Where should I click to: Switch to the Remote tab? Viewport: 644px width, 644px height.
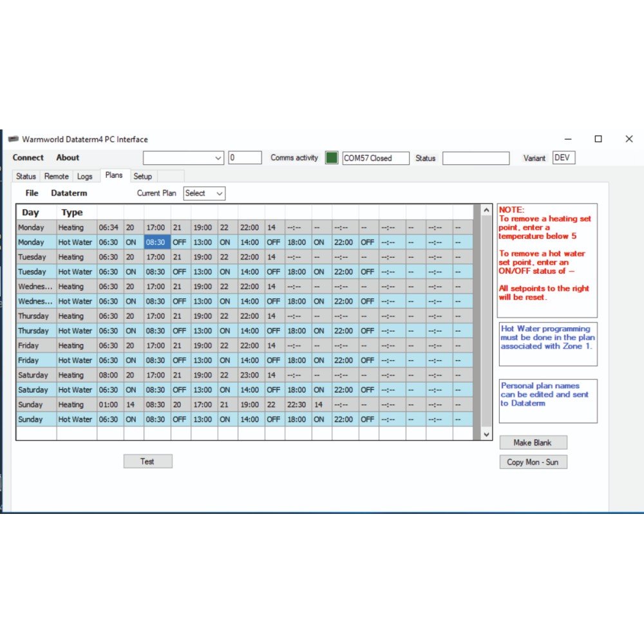[56, 176]
